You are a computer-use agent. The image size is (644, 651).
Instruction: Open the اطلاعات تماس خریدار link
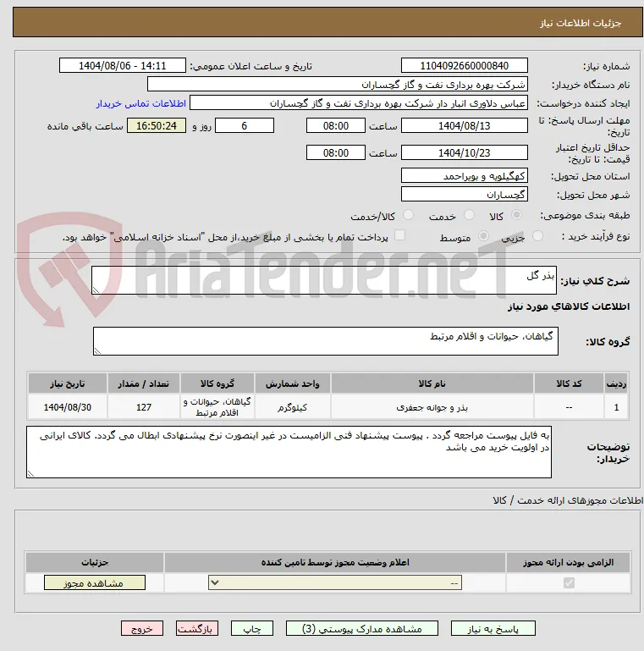141,103
